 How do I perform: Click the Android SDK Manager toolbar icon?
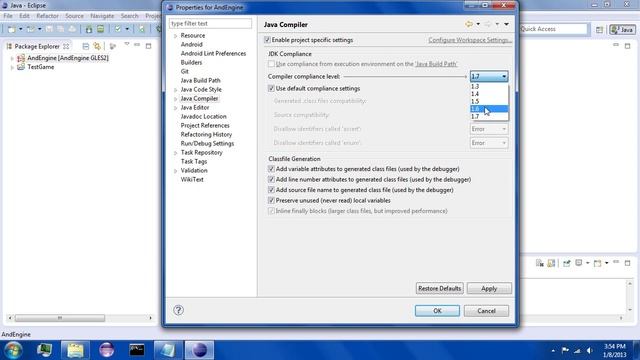point(89,29)
